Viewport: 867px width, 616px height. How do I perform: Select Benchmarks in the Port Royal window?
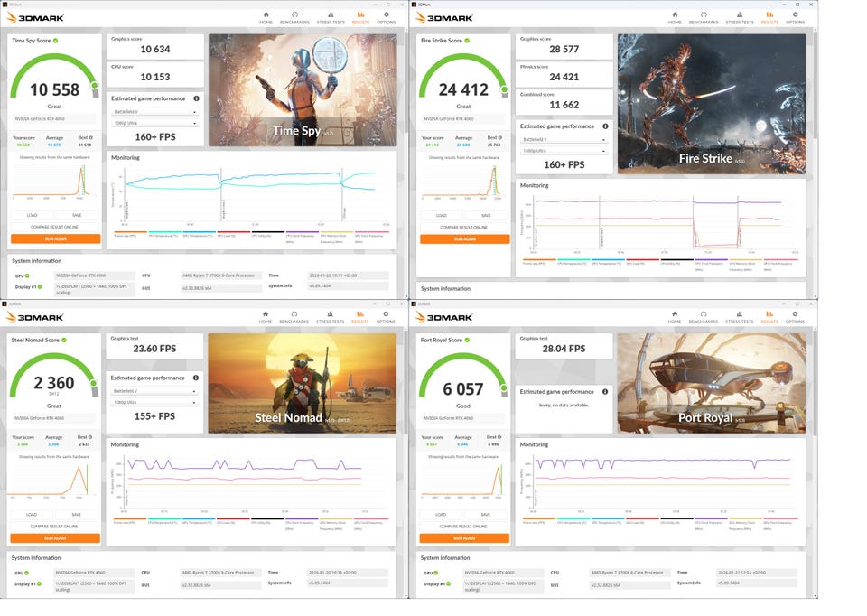point(703,317)
